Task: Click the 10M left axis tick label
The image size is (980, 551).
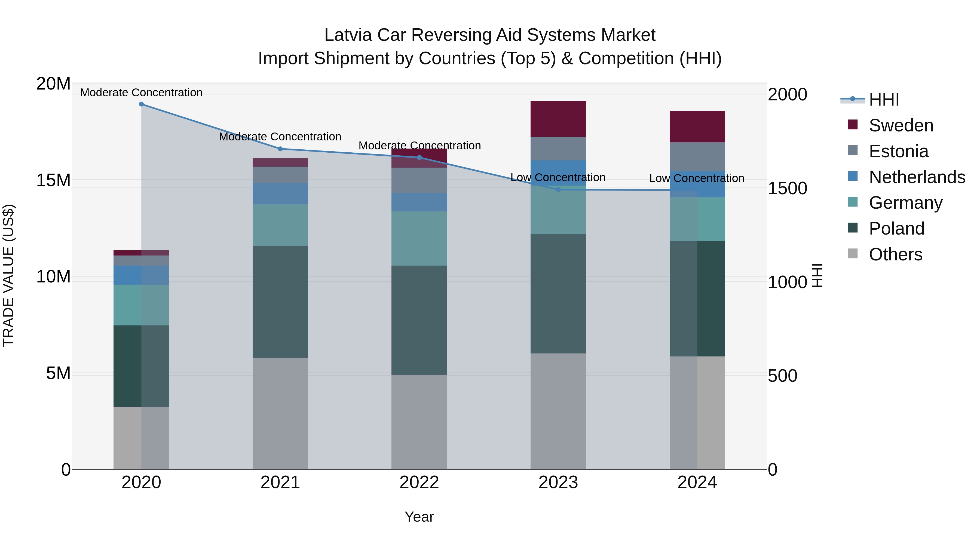Action: [53, 277]
